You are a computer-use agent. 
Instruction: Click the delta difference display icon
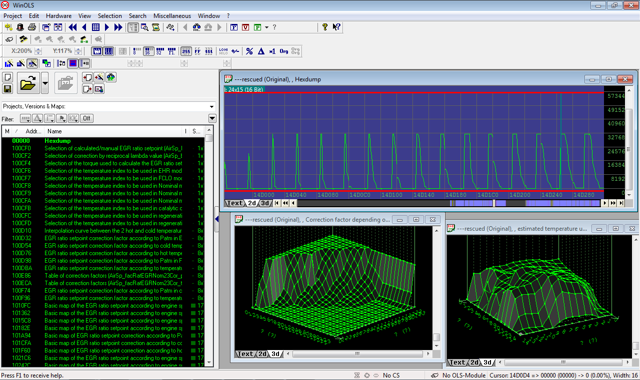(x=261, y=51)
